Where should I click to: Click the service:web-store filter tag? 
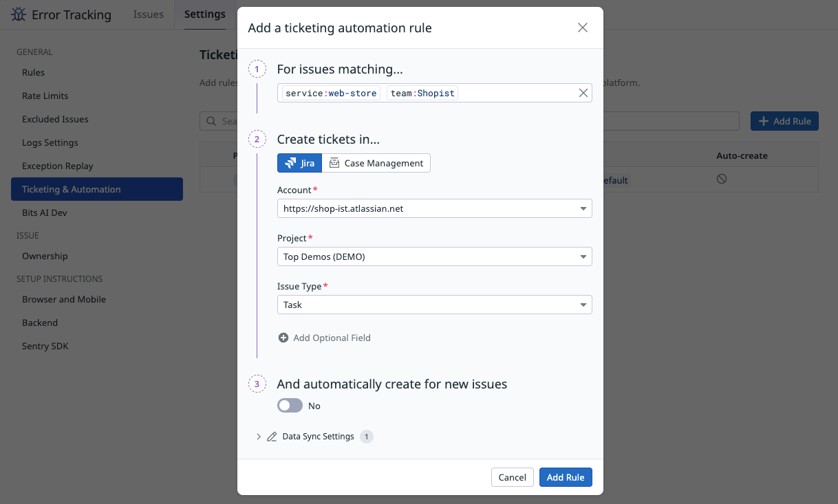tap(331, 93)
